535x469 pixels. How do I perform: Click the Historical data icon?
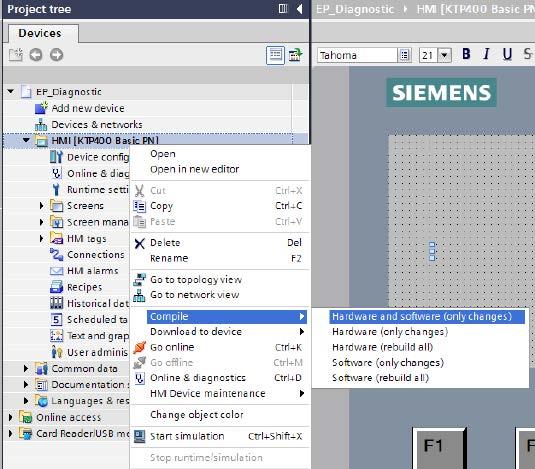tap(56, 303)
